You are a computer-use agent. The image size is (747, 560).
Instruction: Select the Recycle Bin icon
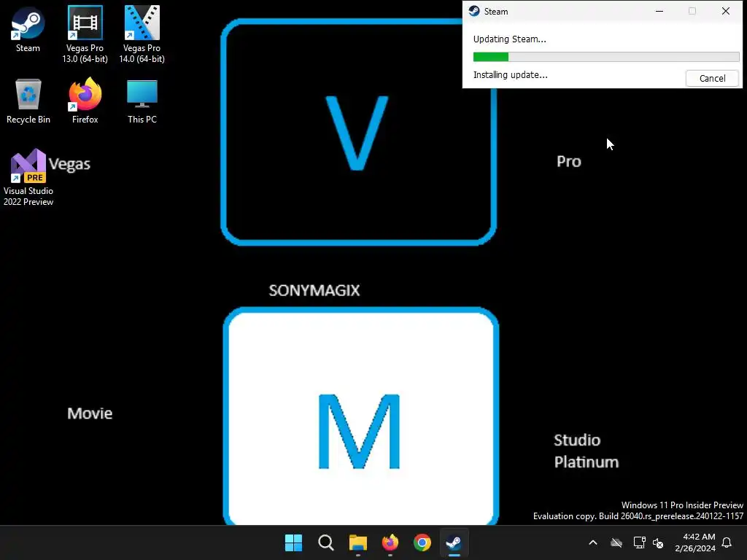(28, 101)
